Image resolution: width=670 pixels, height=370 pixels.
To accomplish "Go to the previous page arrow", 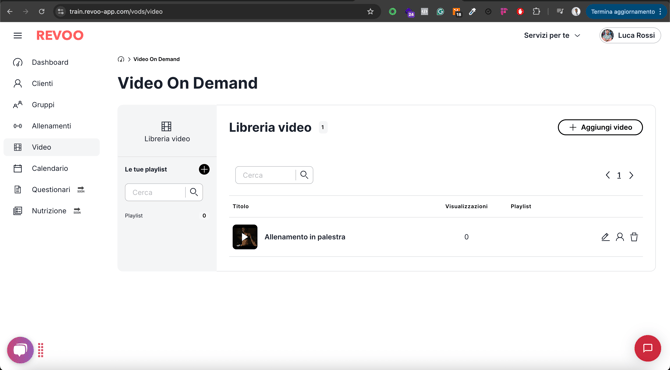I will tap(608, 175).
